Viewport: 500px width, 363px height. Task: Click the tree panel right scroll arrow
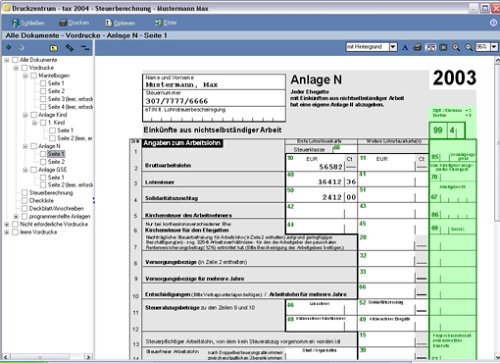88,357
